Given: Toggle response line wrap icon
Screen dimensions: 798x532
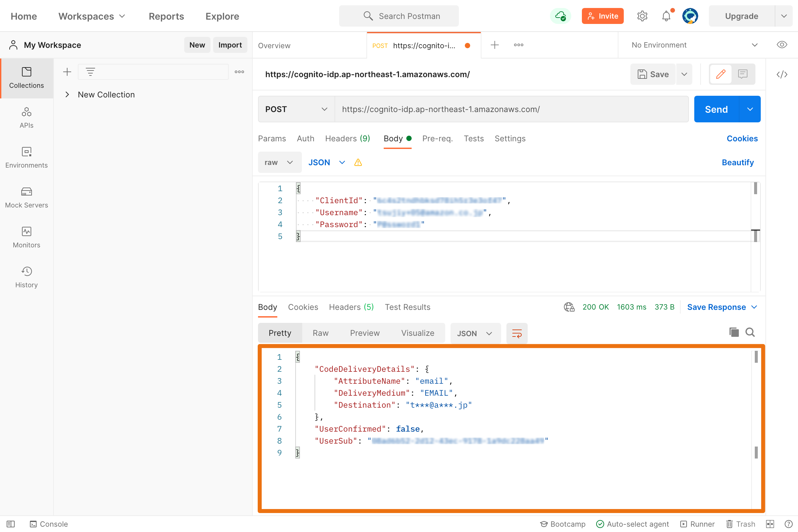Looking at the screenshot, I should 517,333.
